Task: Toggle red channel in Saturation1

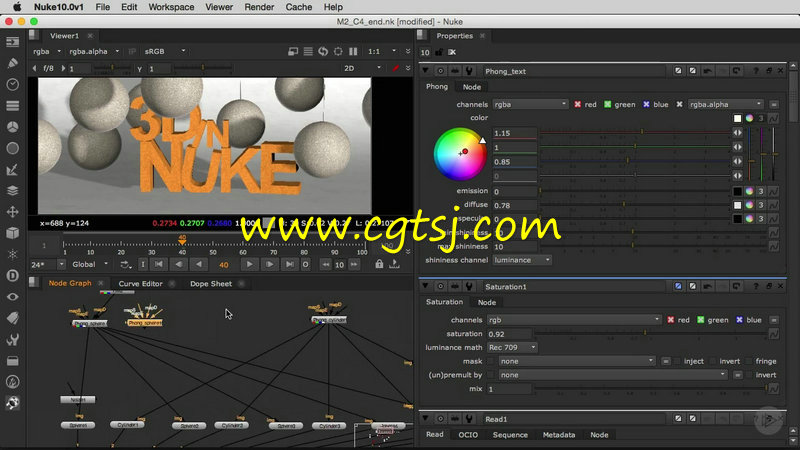Action: tap(671, 320)
